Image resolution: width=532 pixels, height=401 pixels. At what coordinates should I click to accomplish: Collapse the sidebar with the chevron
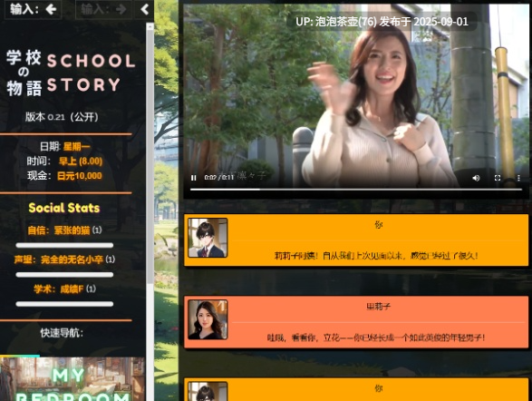[x=145, y=9]
